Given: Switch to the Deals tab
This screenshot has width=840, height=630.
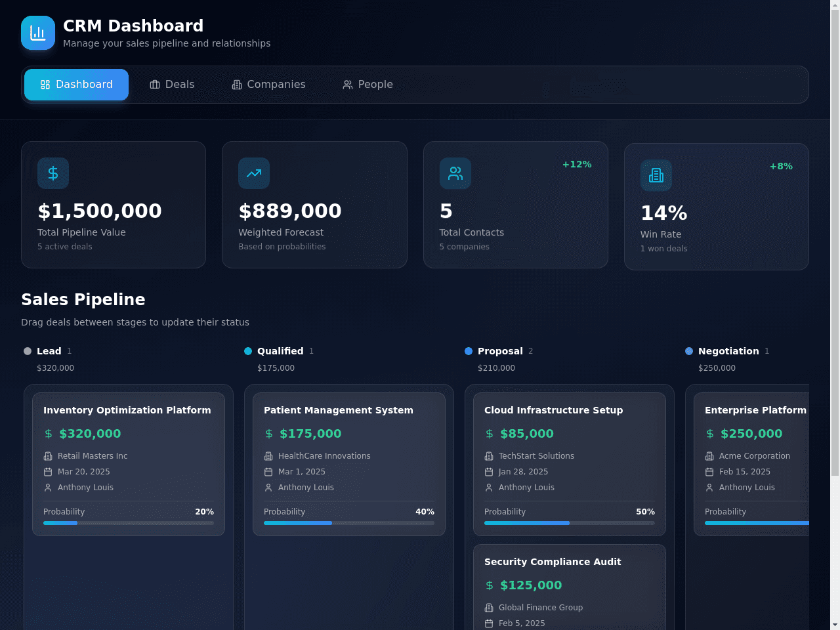Looking at the screenshot, I should [172, 85].
